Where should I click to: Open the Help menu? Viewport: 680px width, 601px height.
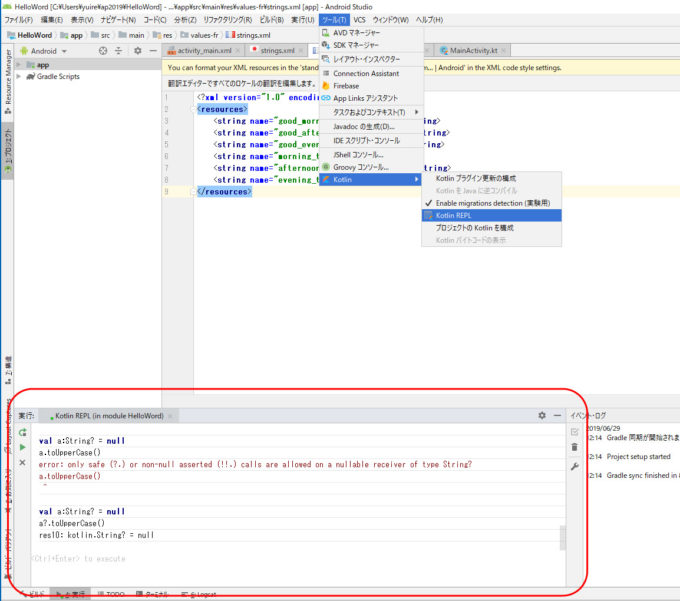[429, 20]
